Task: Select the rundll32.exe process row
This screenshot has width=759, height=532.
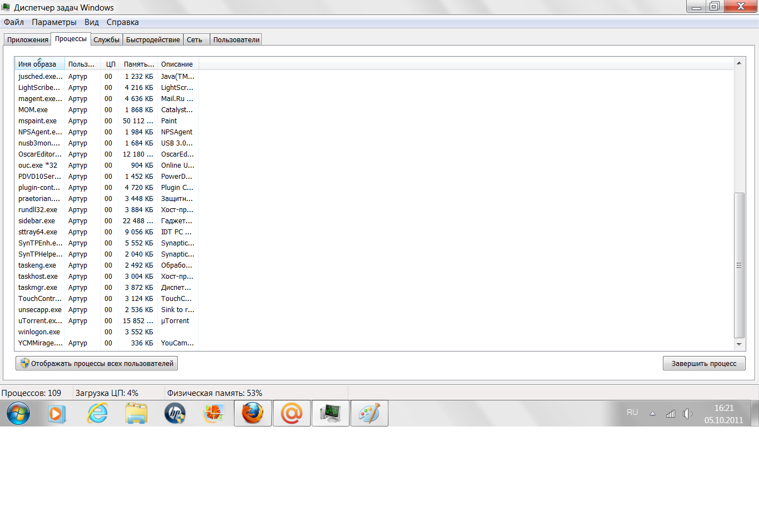Action: [107, 210]
